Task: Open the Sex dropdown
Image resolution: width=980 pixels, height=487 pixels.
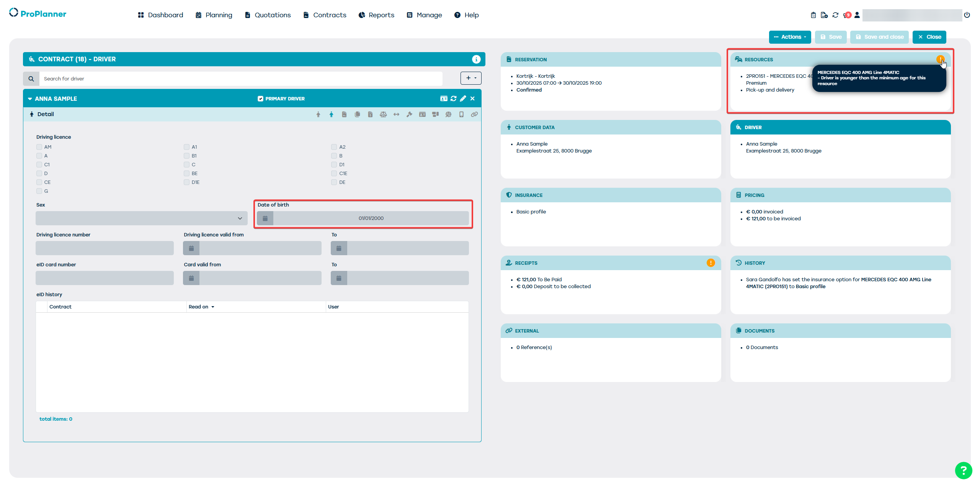Action: (141, 218)
